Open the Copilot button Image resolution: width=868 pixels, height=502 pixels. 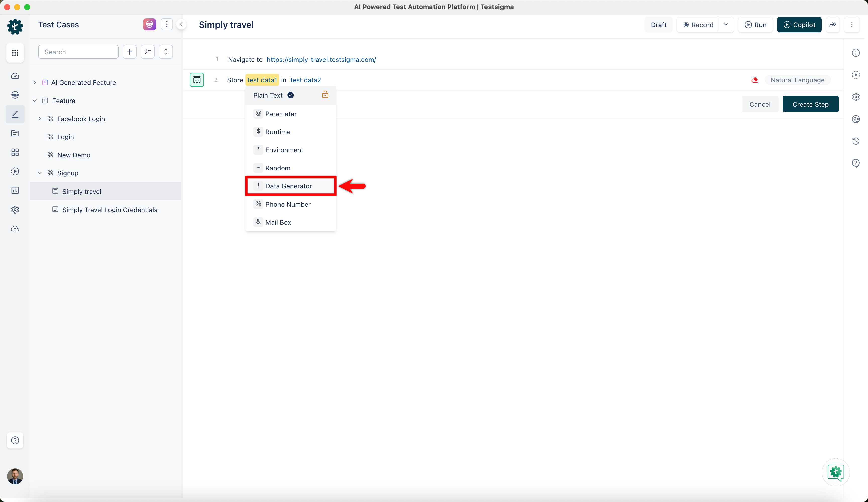[799, 25]
